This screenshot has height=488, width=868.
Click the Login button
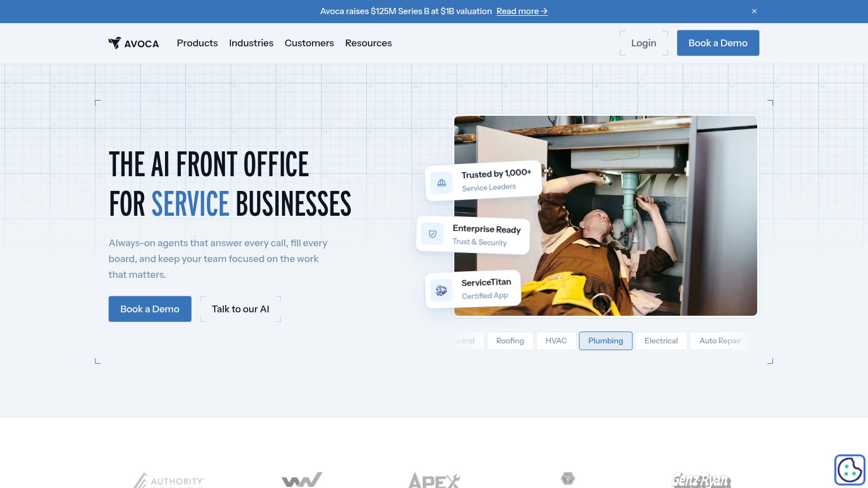click(644, 43)
